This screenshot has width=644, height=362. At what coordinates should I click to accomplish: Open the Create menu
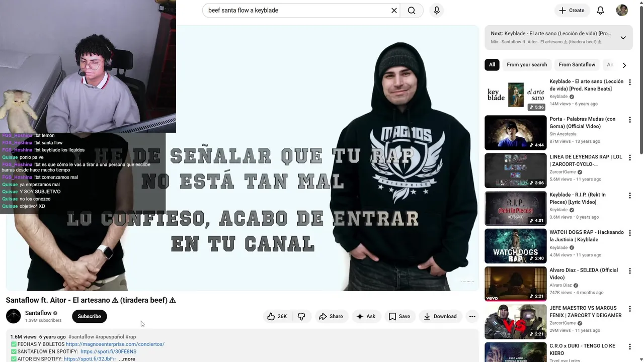[572, 10]
